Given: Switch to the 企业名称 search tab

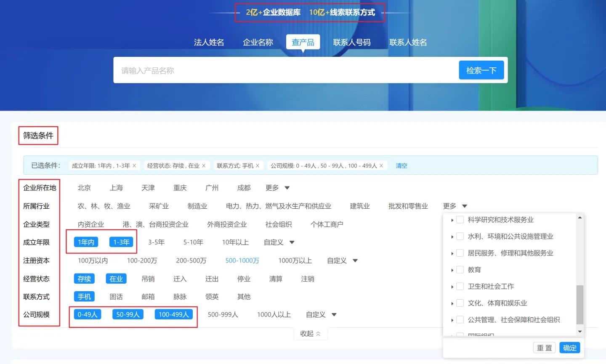Looking at the screenshot, I should 258,42.
